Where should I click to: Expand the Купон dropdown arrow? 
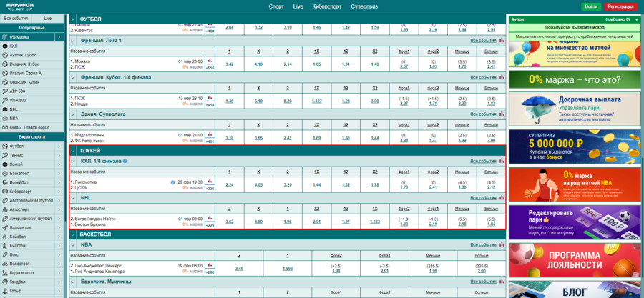635,19
